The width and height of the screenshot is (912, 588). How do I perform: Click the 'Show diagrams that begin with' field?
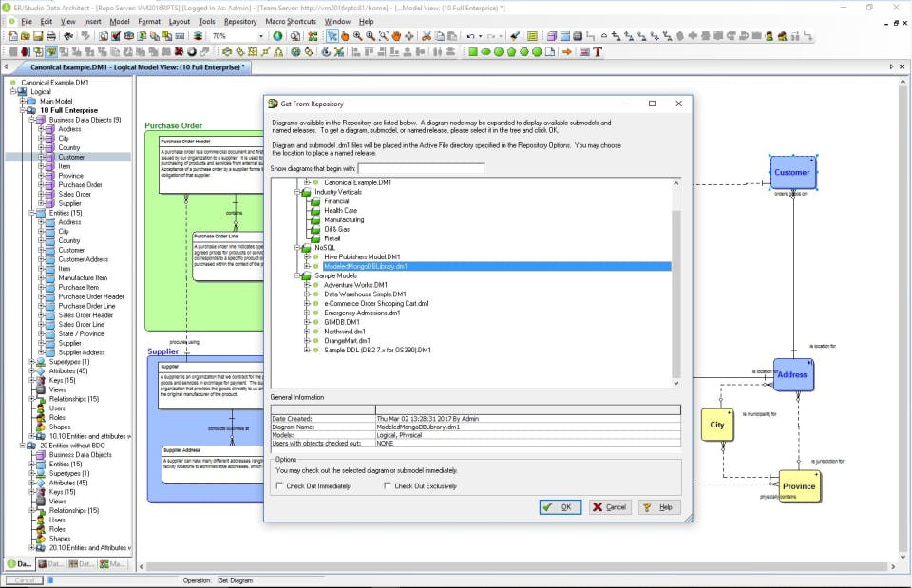click(x=422, y=168)
